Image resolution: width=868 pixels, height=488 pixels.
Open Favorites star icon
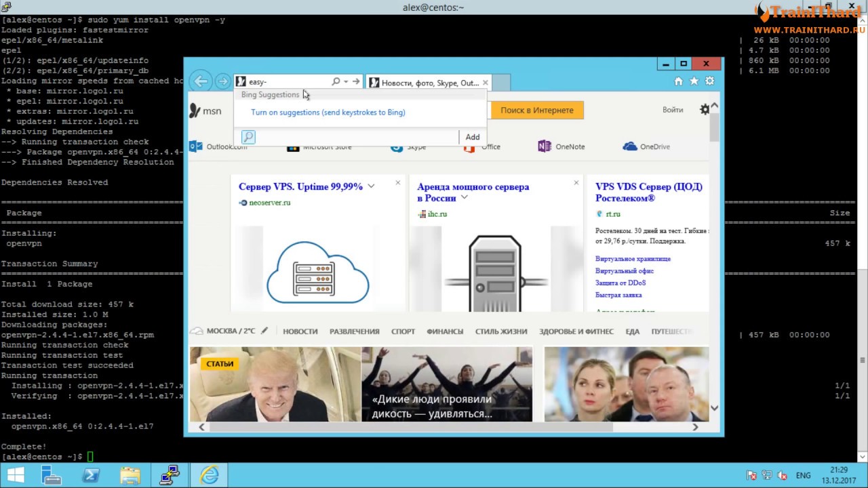(x=694, y=81)
